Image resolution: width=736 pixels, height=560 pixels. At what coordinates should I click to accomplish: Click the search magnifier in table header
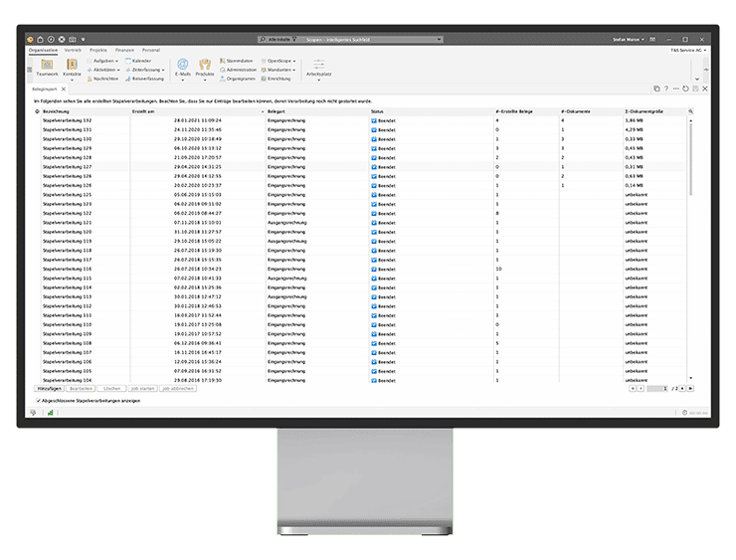690,111
